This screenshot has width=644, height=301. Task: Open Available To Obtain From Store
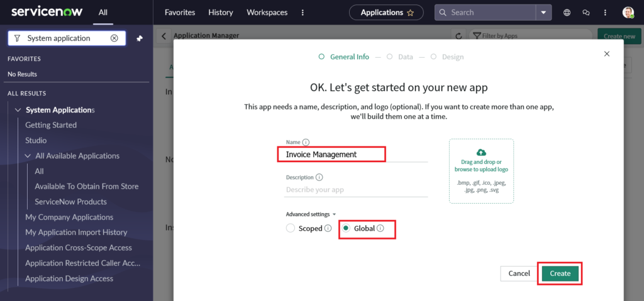(87, 187)
